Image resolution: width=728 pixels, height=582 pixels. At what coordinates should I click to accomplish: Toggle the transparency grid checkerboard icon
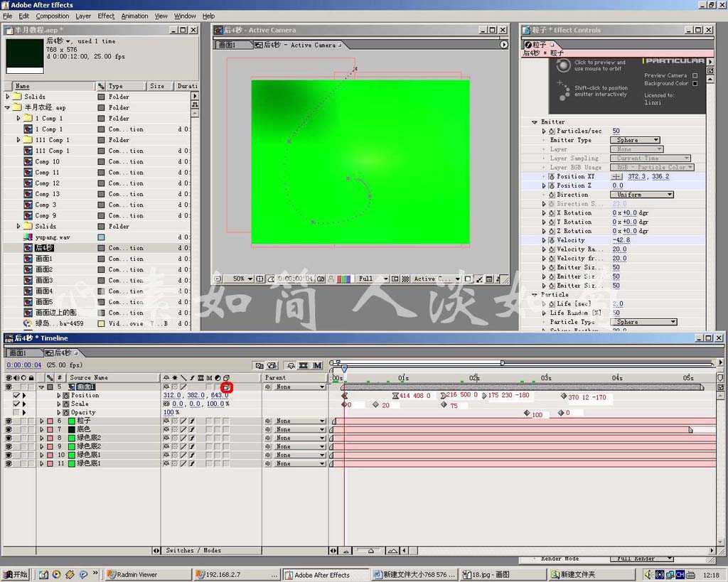click(x=405, y=279)
